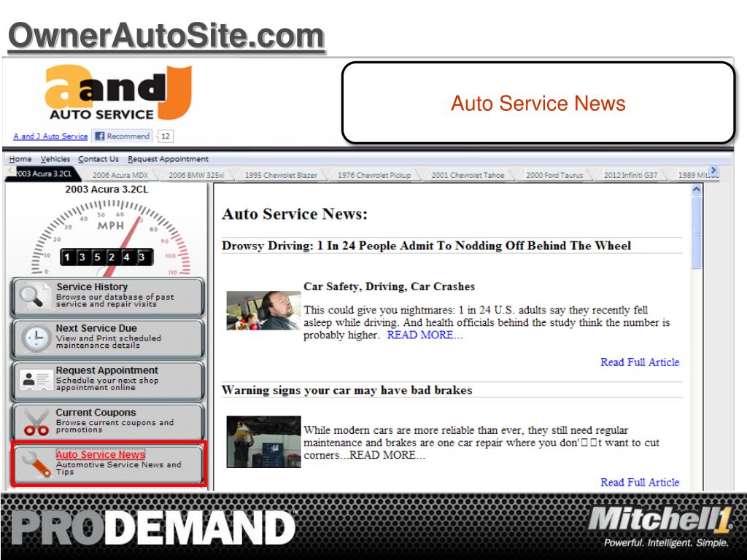The width and height of the screenshot is (747, 560).
Task: Click the Facebook recommend count 12
Action: point(166,136)
